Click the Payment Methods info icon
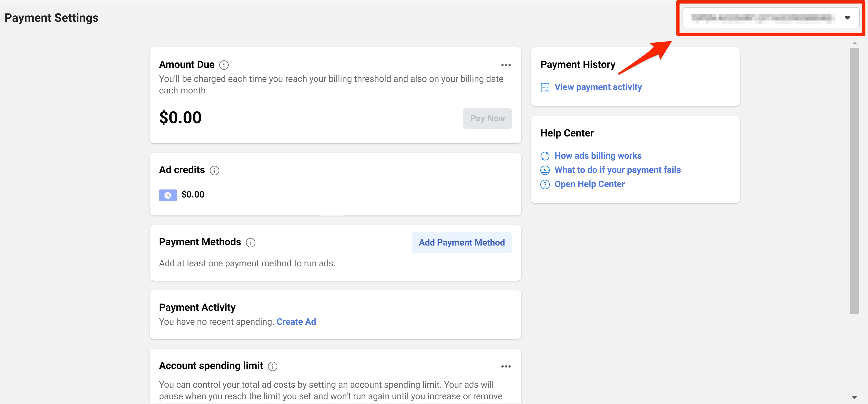The image size is (868, 404). pos(250,242)
